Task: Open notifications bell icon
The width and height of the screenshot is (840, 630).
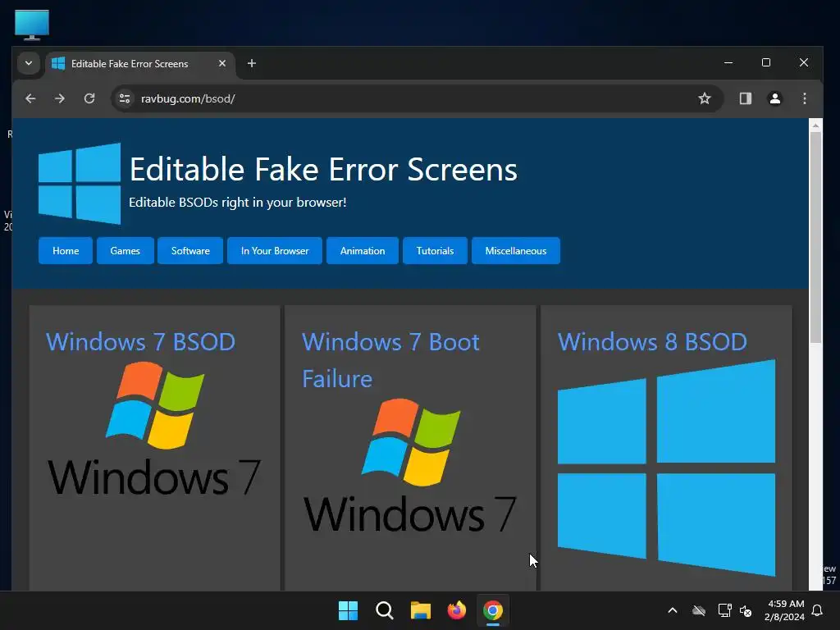Action: click(818, 610)
